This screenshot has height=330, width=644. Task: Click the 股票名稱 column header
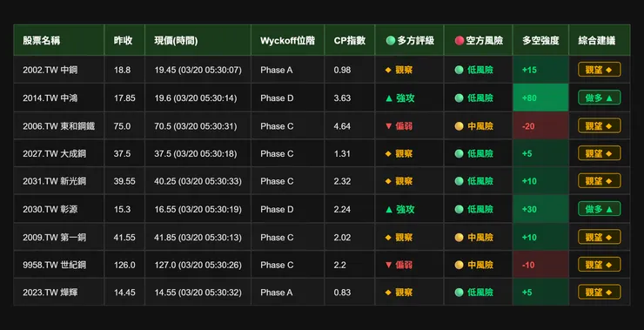coord(58,40)
